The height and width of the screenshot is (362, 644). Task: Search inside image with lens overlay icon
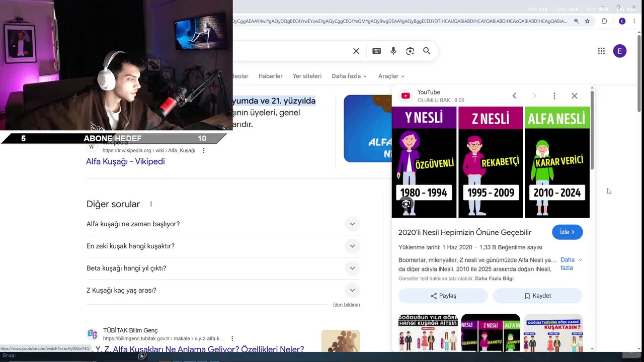(407, 204)
